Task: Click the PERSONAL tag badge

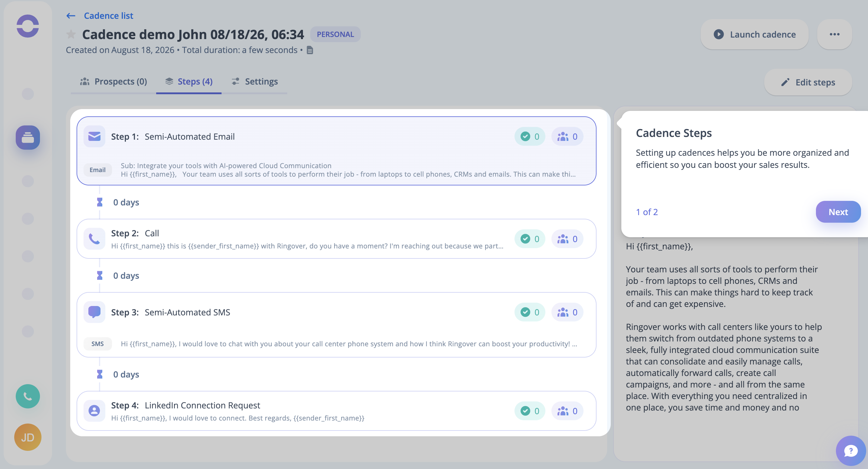Action: [335, 35]
